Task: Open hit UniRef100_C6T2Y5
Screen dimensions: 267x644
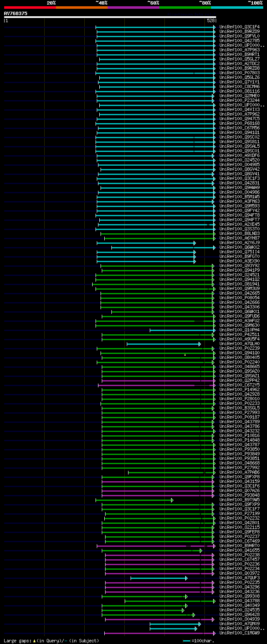Action: (239, 385)
